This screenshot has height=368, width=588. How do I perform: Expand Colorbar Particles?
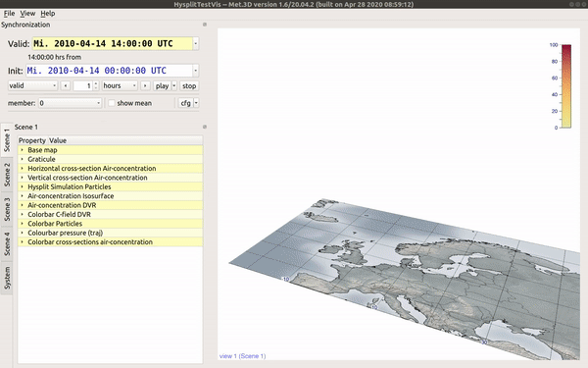(22, 224)
